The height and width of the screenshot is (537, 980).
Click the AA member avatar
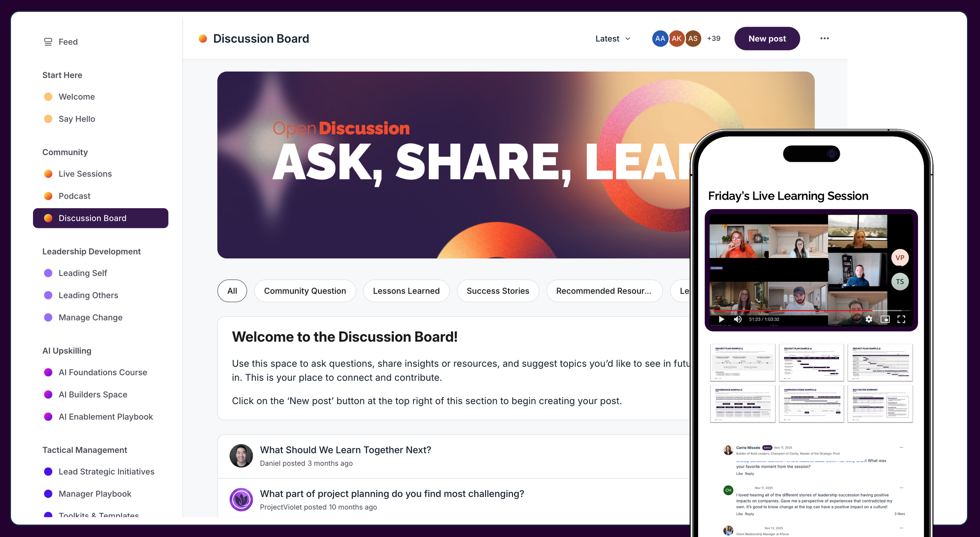(x=660, y=38)
